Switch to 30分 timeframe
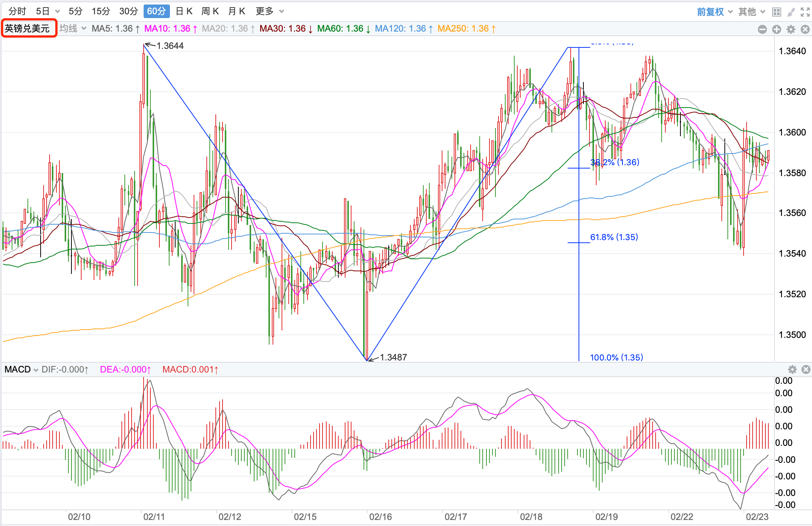Viewport: 812px width, 526px height. (x=129, y=11)
